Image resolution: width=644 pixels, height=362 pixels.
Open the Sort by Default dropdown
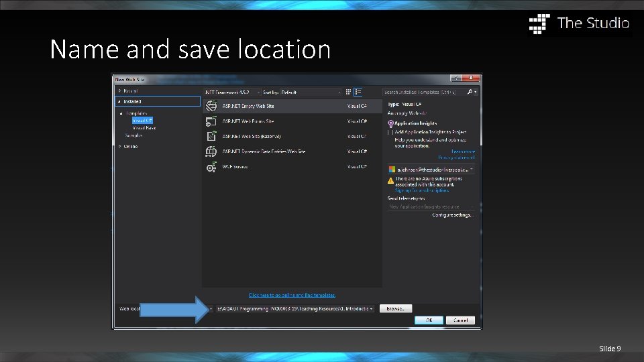311,93
